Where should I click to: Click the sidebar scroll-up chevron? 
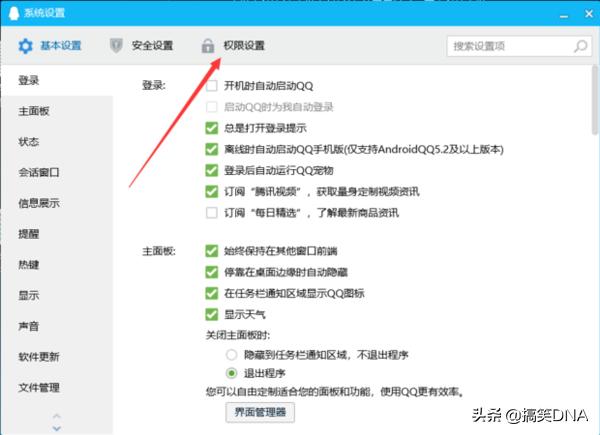tap(57, 416)
